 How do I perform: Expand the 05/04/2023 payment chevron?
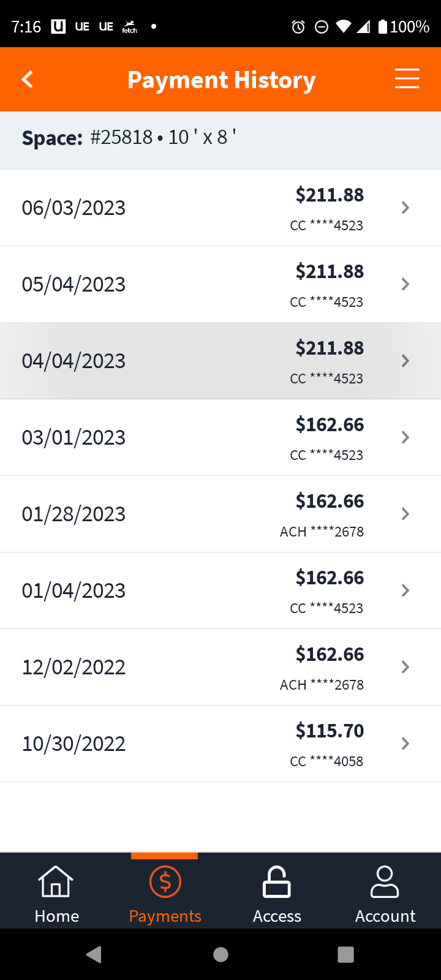[x=405, y=284]
